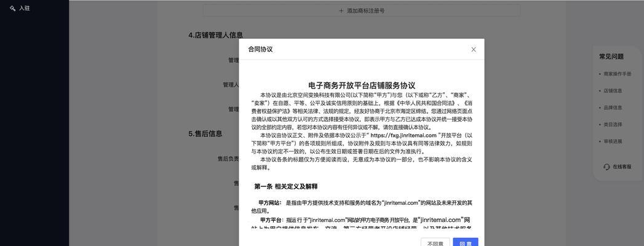The image size is (644, 246).
Task: Open 审核进展 in FAQ panel
Action: [x=613, y=141]
